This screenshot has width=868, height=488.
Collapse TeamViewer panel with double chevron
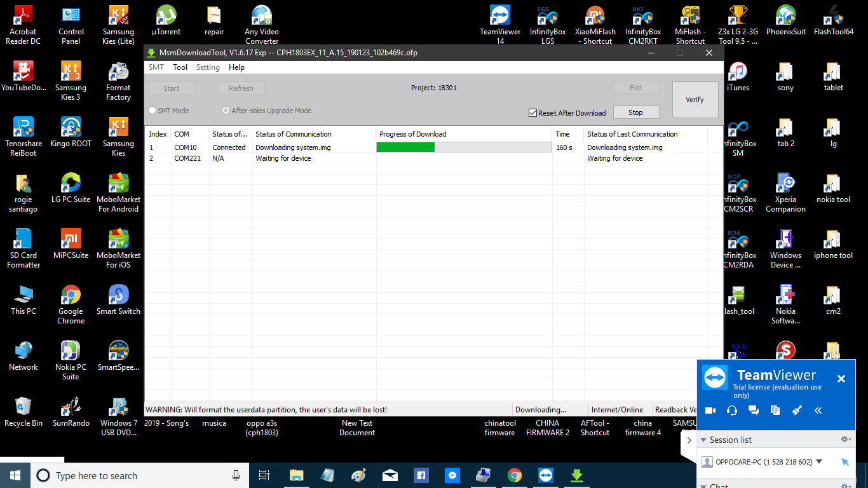tap(818, 410)
